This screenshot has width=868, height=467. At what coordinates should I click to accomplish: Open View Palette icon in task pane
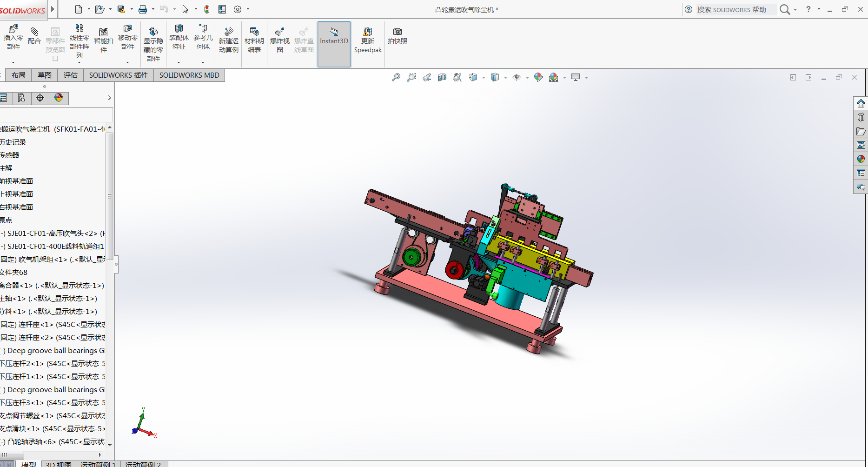point(861,145)
